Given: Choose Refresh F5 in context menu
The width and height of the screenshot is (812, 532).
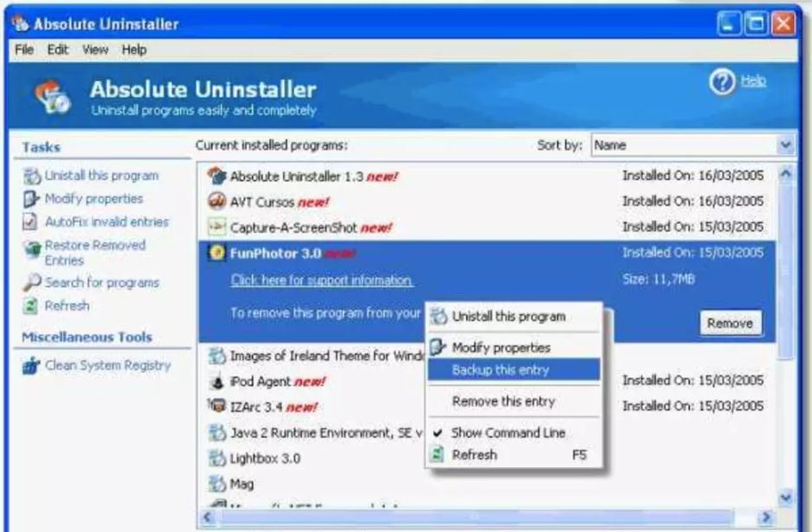Looking at the screenshot, I should (513, 455).
